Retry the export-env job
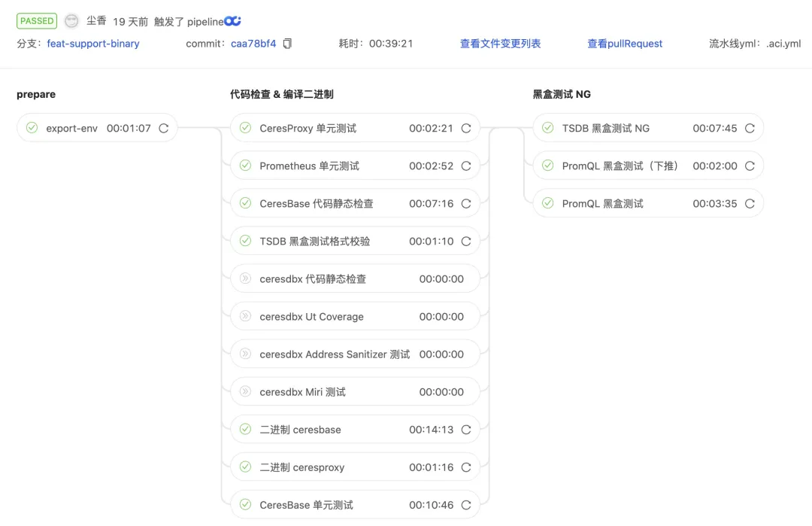 tap(164, 128)
